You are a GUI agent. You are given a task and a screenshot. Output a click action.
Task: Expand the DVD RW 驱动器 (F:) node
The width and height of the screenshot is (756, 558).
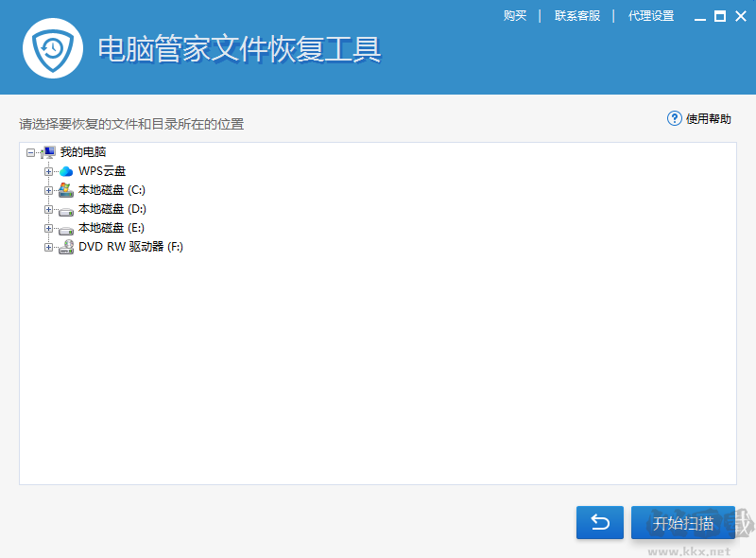click(48, 246)
